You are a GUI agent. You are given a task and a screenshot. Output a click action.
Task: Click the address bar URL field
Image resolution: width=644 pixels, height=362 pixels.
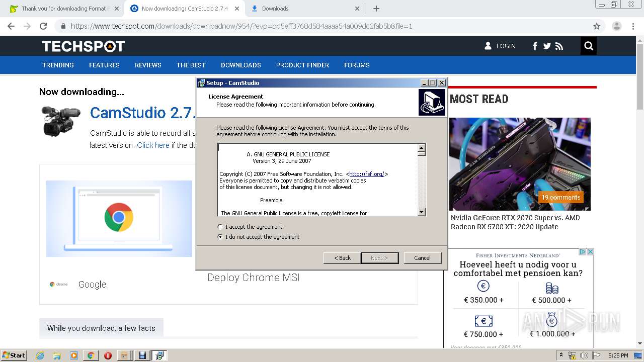[322, 26]
